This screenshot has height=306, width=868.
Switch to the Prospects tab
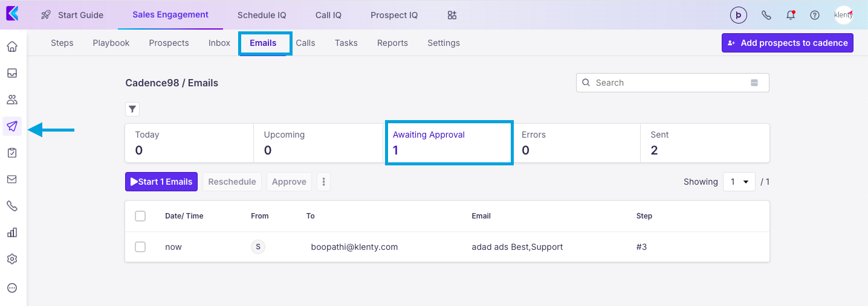[x=169, y=43]
